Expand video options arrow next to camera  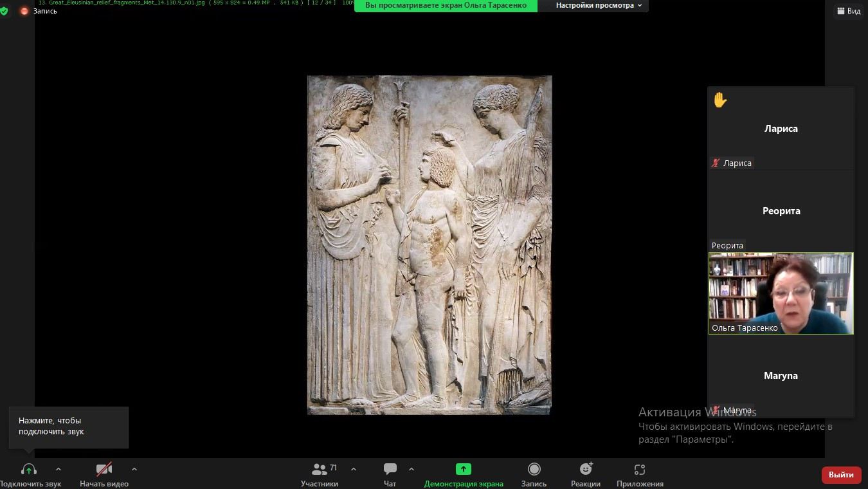pyautogui.click(x=134, y=469)
